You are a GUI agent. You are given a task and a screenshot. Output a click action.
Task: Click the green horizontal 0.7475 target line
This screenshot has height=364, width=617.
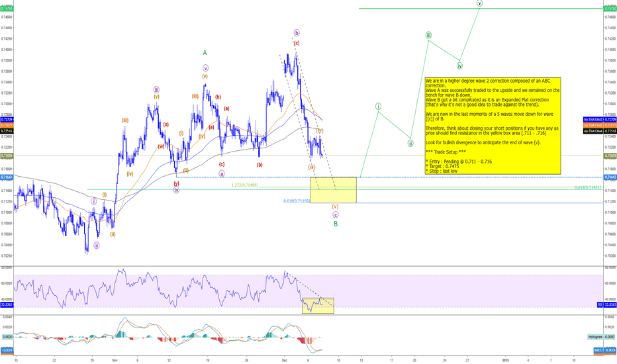(x=481, y=9)
